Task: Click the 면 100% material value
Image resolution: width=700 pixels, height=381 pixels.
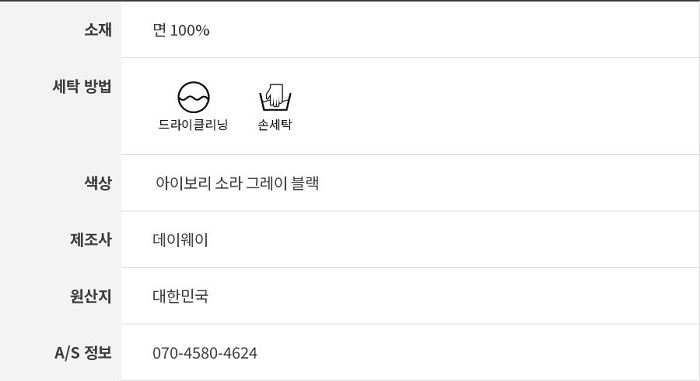Action: (181, 30)
